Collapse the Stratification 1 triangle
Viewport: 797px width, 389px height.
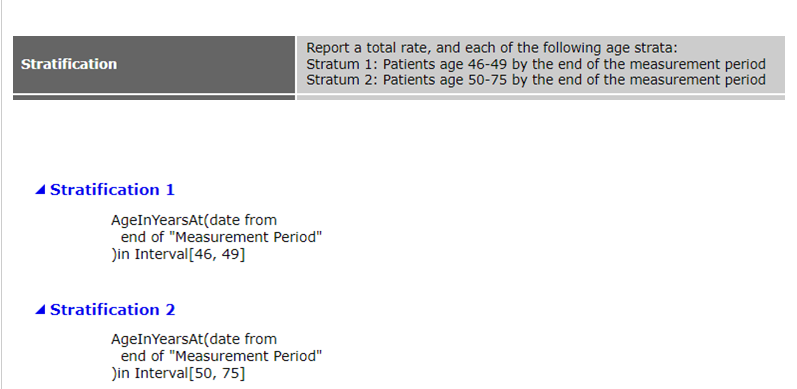40,190
